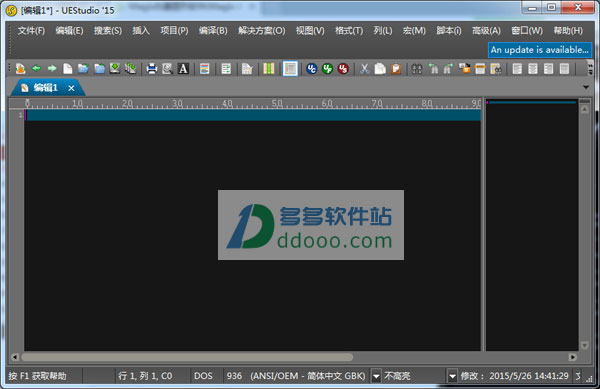Screen dimensions: 600x389
Task: Open the 帮助(H) menu
Action: (x=568, y=31)
